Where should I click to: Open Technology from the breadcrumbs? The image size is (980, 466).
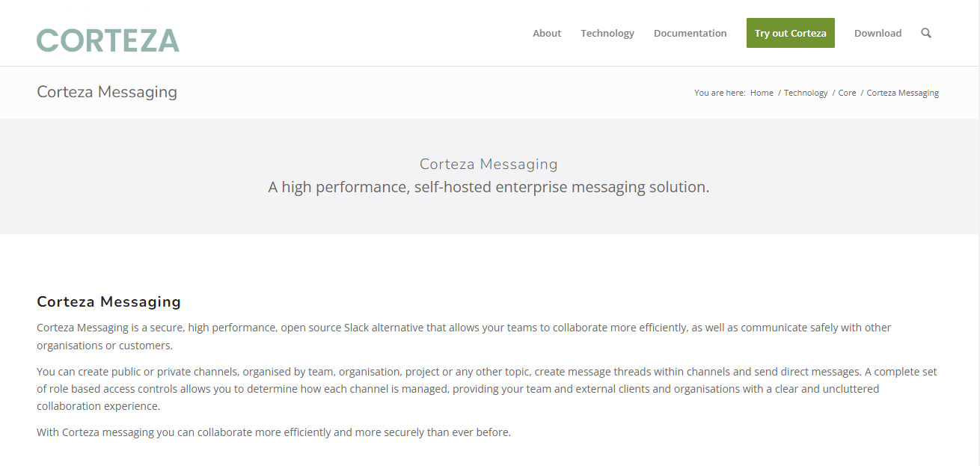(806, 92)
